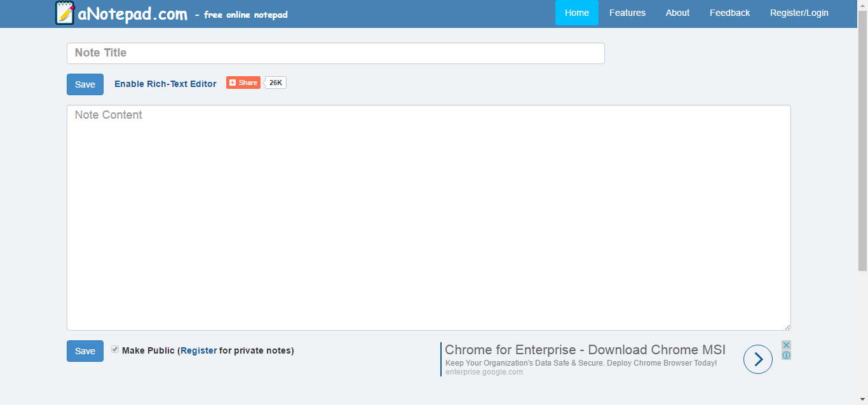Click the blue info icon near the ad
Viewport: 868px width, 405px height.
(786, 354)
